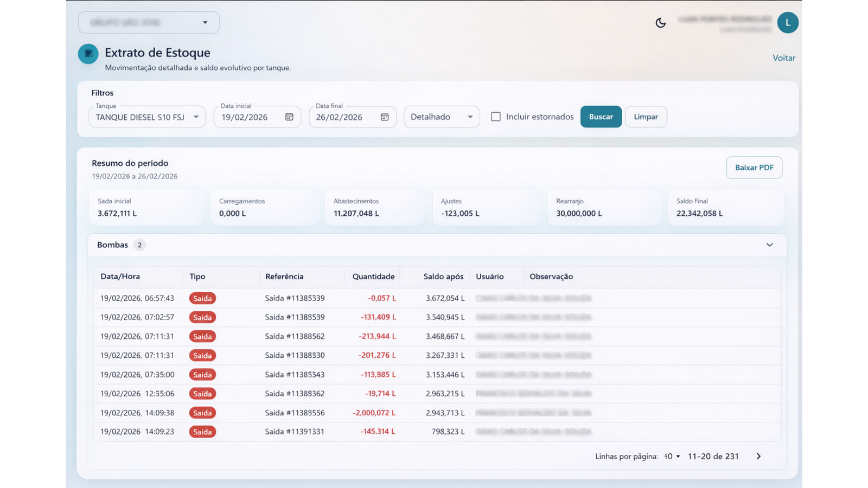Viewport: 868px width, 488px height.
Task: Toggle dark mode moon icon
Action: 660,23
